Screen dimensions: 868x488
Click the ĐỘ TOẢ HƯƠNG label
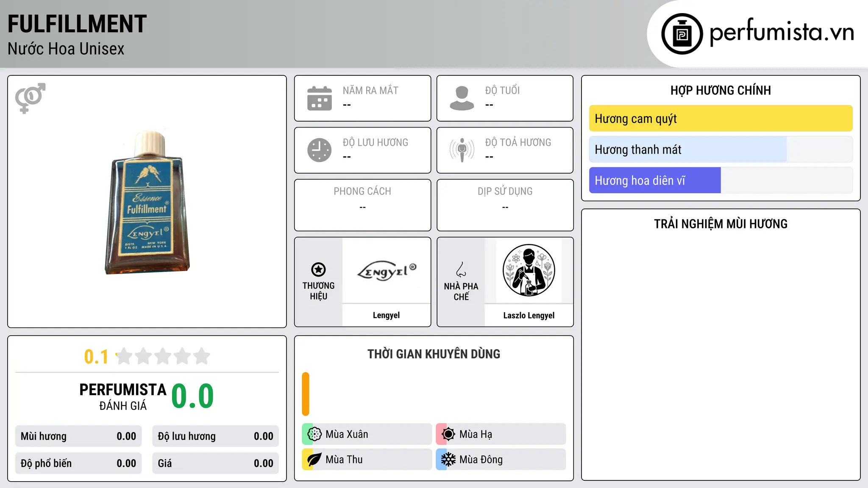coord(518,142)
